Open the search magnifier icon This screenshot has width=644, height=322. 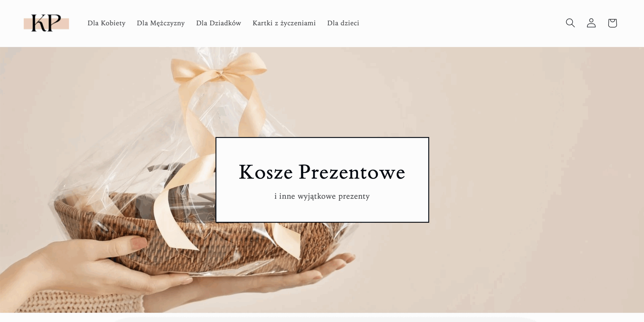[570, 23]
